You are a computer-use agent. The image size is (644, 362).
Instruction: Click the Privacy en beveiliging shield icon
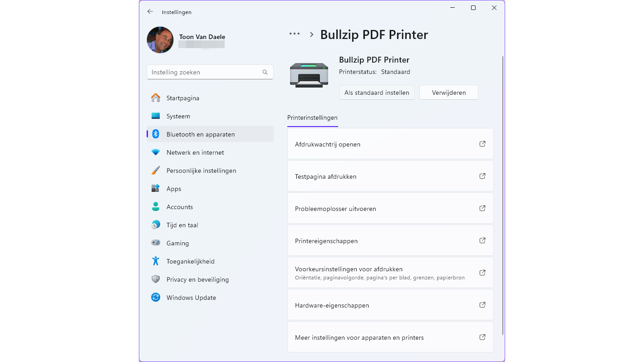[156, 279]
